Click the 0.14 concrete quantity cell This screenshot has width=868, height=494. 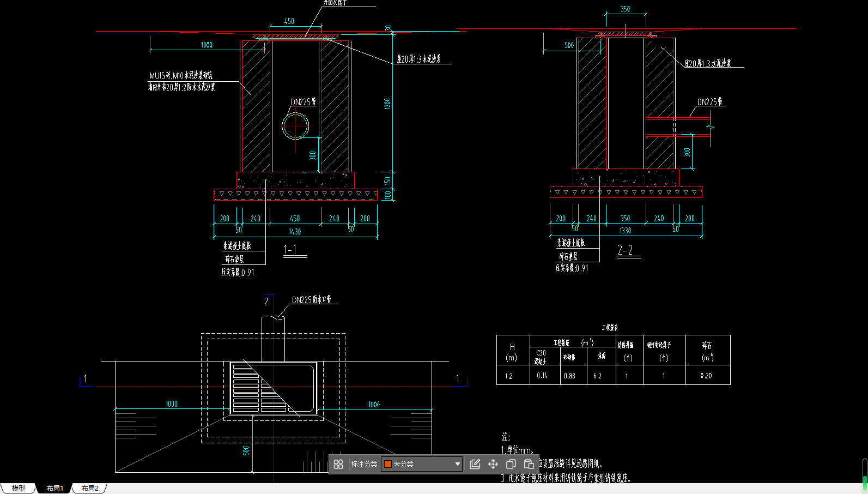542,376
